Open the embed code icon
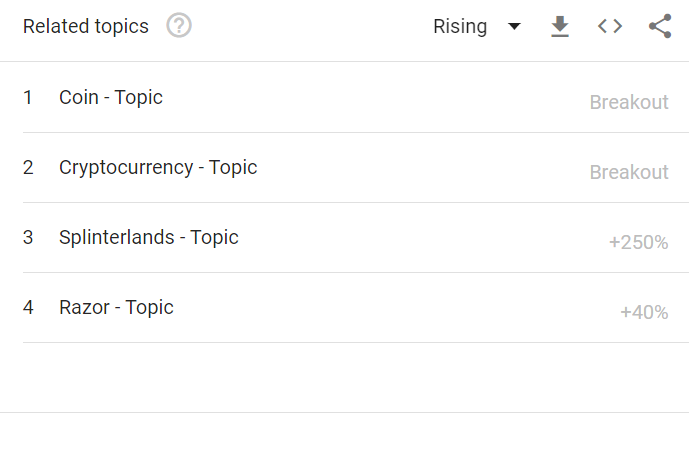The height and width of the screenshot is (471, 689). coord(610,26)
